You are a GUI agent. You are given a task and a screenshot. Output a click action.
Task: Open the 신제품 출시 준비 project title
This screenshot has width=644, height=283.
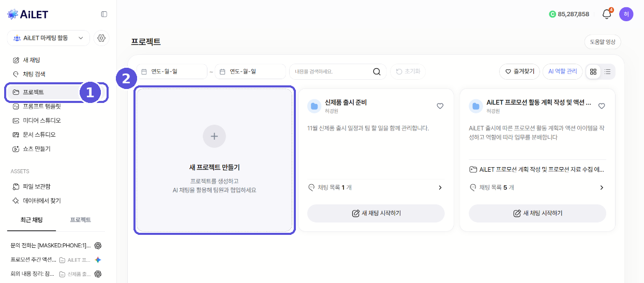point(346,102)
